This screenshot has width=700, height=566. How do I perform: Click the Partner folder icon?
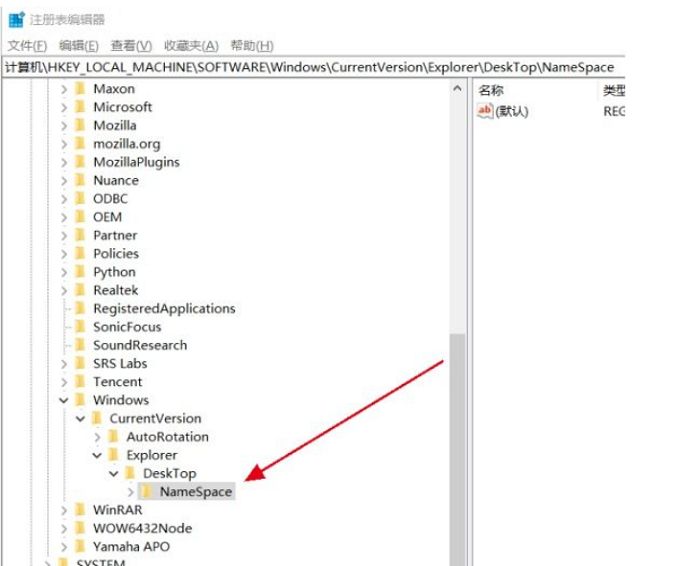point(80,235)
